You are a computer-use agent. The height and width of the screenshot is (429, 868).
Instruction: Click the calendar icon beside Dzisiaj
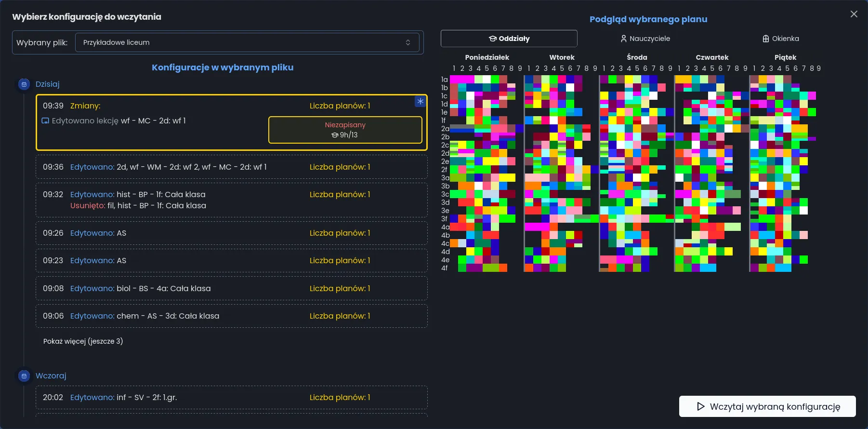(24, 84)
